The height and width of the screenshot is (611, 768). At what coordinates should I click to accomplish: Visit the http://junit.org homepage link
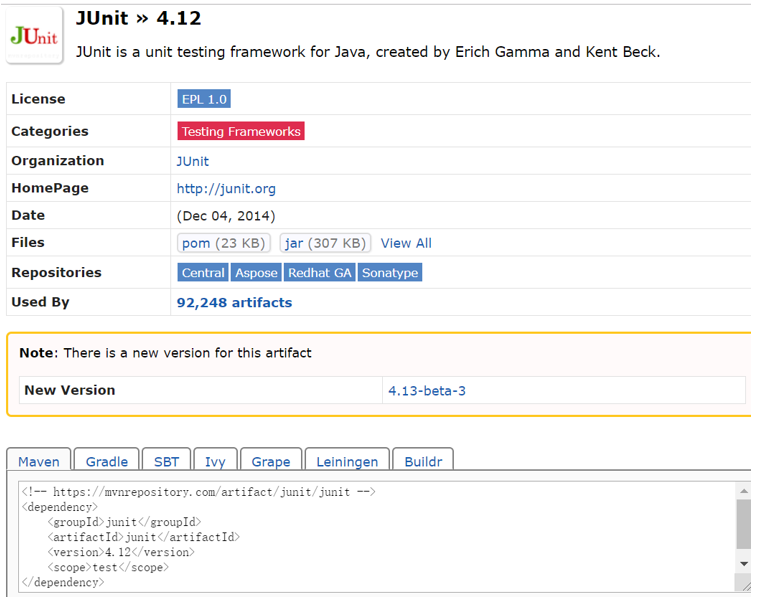[x=226, y=189]
